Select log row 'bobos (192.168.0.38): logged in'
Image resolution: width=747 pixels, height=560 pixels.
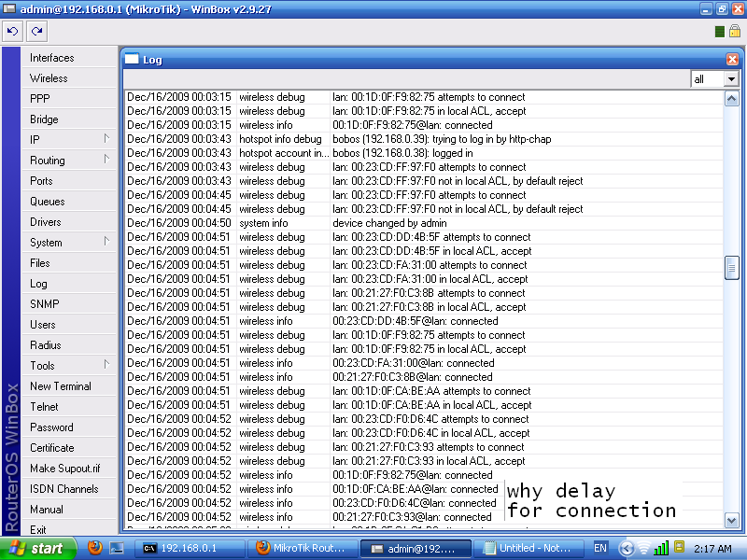pos(424,153)
